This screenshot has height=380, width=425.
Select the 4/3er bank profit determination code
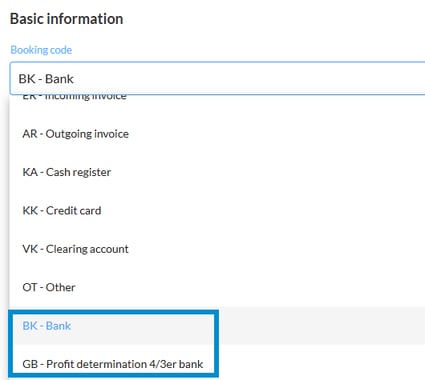(217, 363)
